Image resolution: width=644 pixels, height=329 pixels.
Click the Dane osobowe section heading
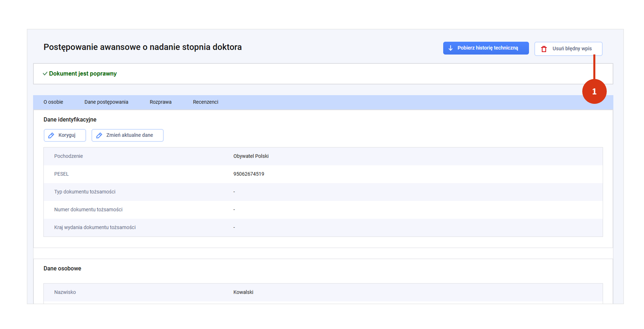62,269
